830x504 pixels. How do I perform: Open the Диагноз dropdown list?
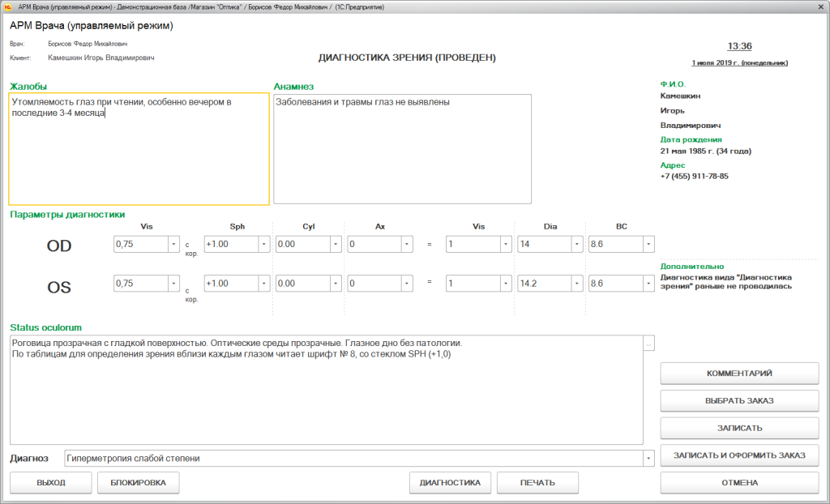tap(648, 459)
